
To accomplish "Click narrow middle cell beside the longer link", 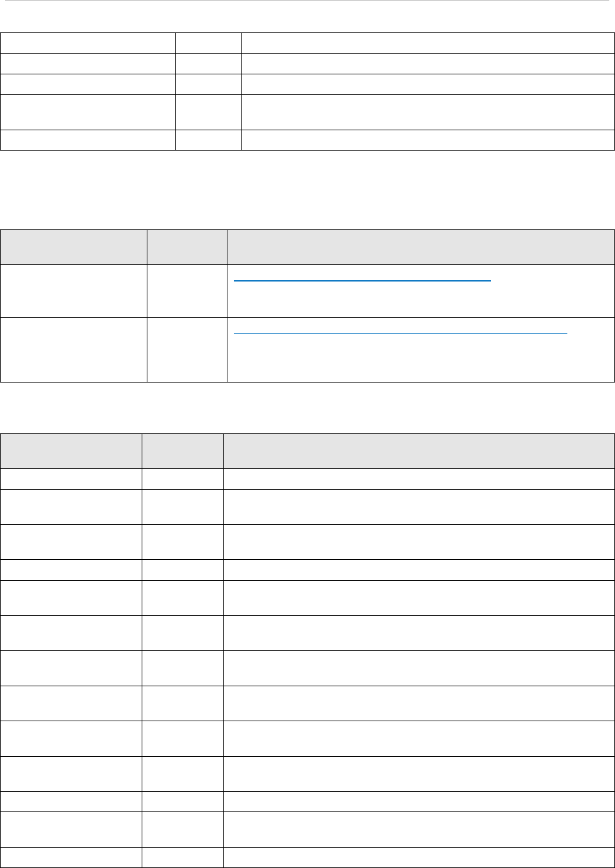I will (x=187, y=349).
